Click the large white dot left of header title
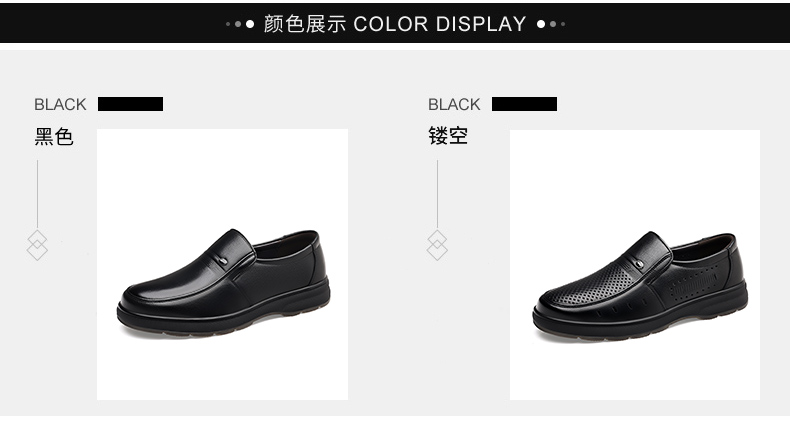790x425 pixels. tap(250, 24)
